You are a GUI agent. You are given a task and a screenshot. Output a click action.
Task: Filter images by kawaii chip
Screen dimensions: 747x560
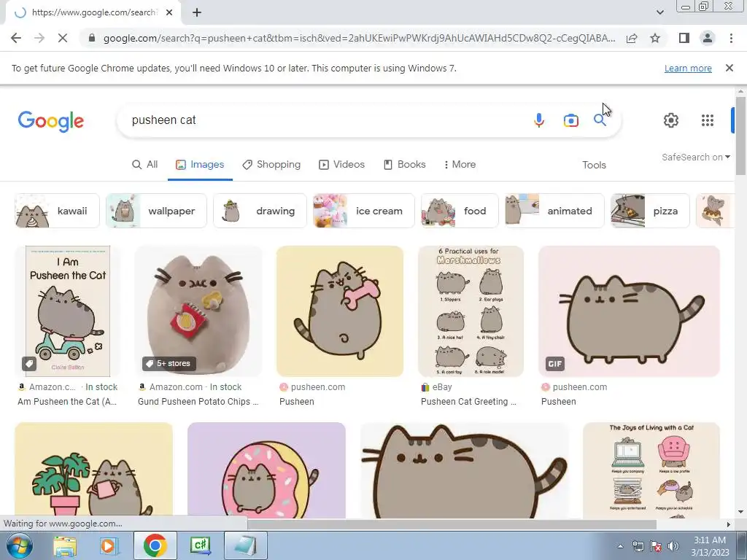tap(57, 211)
